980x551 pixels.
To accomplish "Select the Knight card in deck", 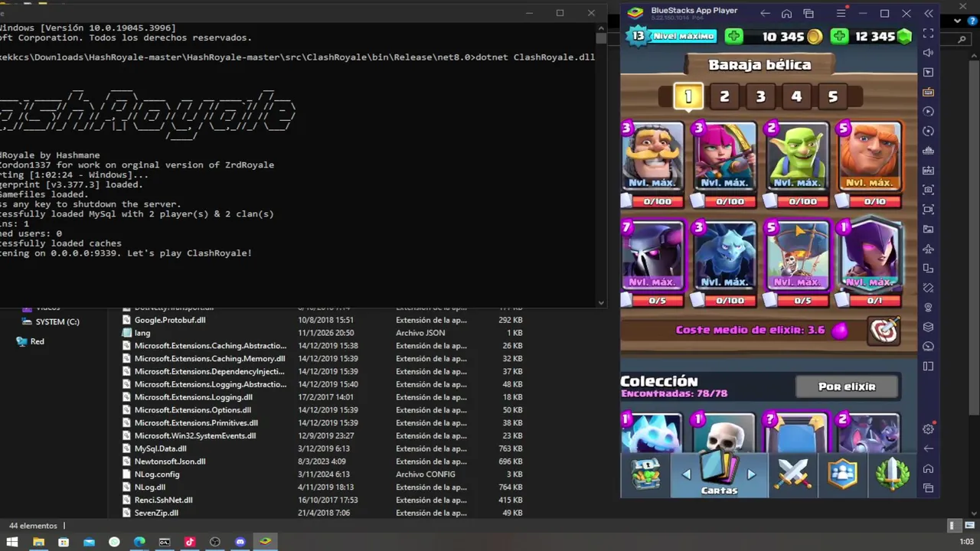I will coord(652,157).
